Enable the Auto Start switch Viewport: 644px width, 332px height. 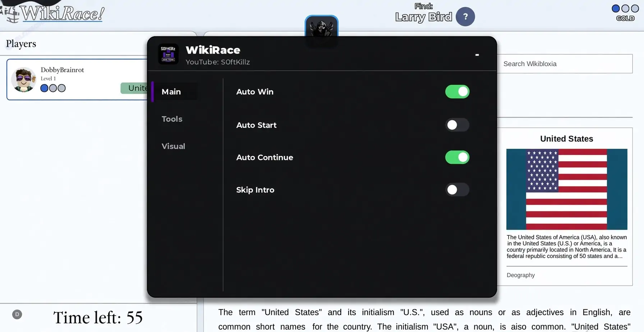(457, 125)
